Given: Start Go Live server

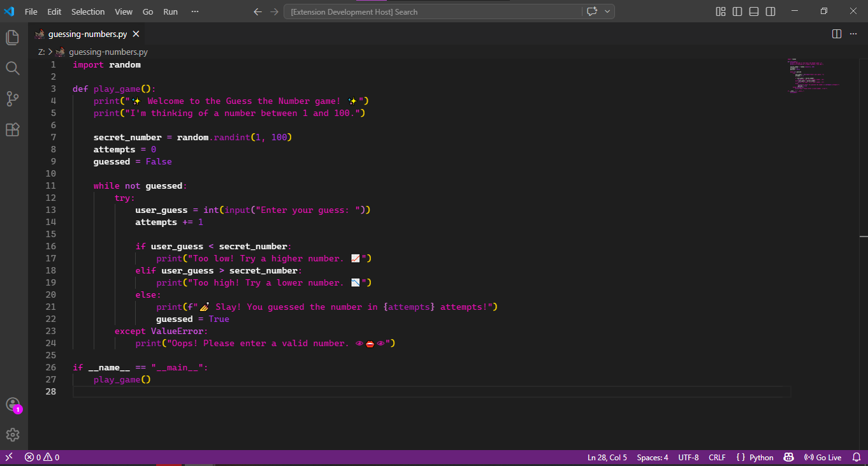Looking at the screenshot, I should 823,457.
